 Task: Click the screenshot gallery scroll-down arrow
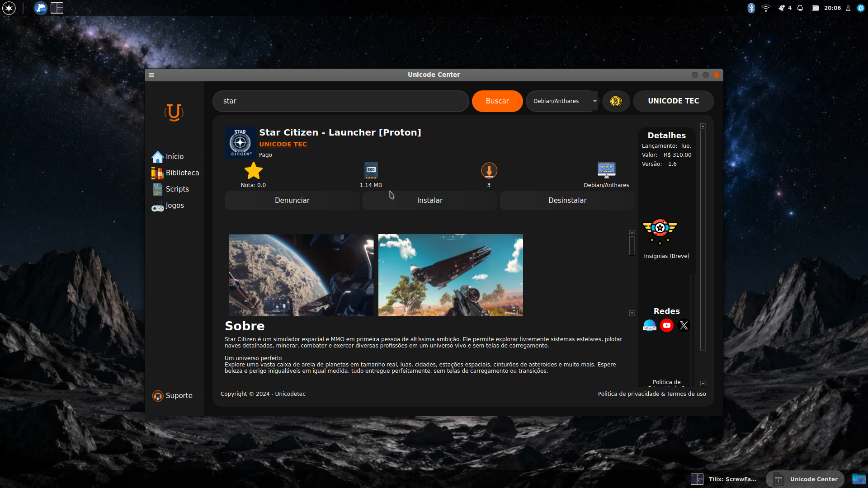[x=632, y=313]
